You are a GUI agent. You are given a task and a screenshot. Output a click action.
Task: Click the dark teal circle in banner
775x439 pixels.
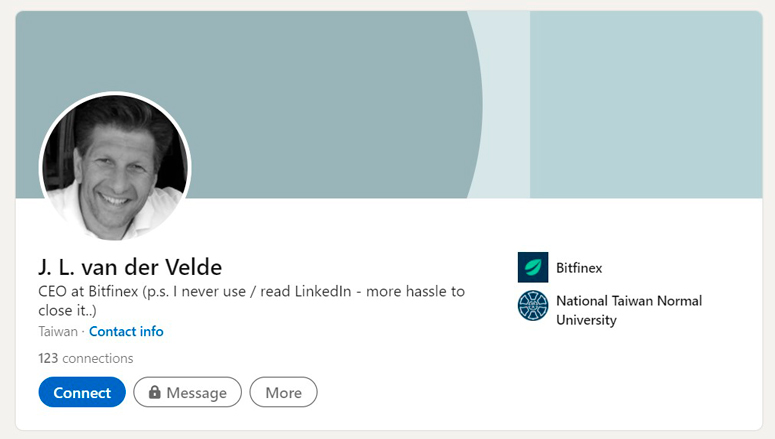[330, 100]
